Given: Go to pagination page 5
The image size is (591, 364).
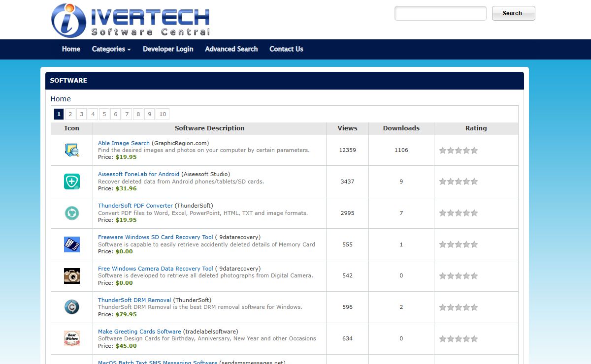Looking at the screenshot, I should click(104, 114).
